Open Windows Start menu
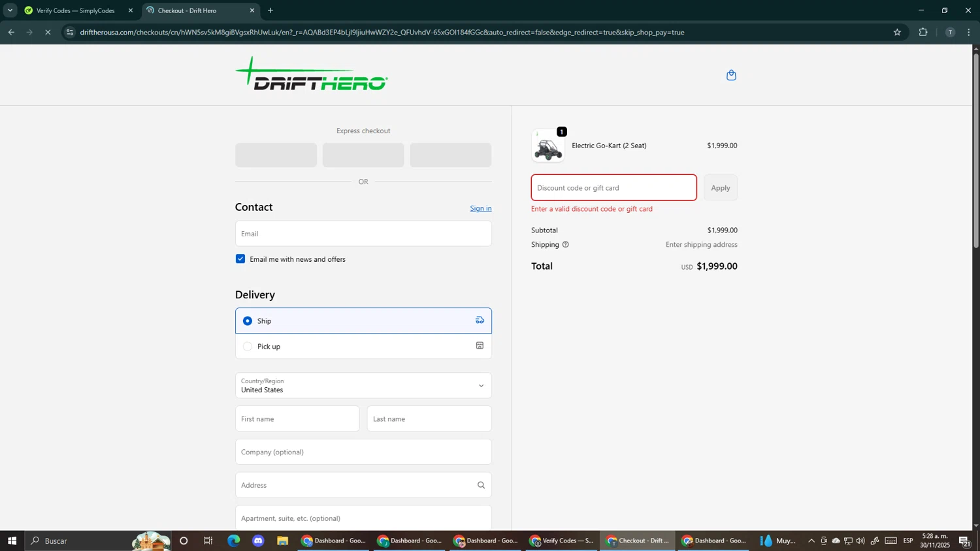This screenshot has height=551, width=980. point(12,541)
